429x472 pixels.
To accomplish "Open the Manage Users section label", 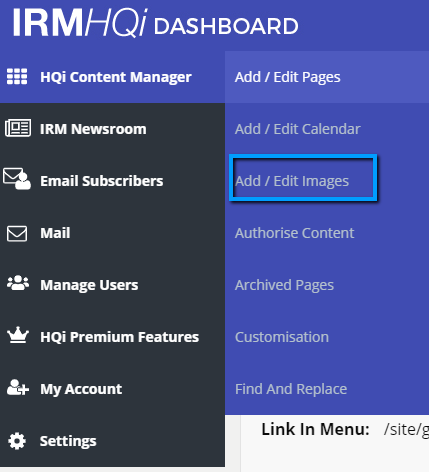I will (89, 285).
